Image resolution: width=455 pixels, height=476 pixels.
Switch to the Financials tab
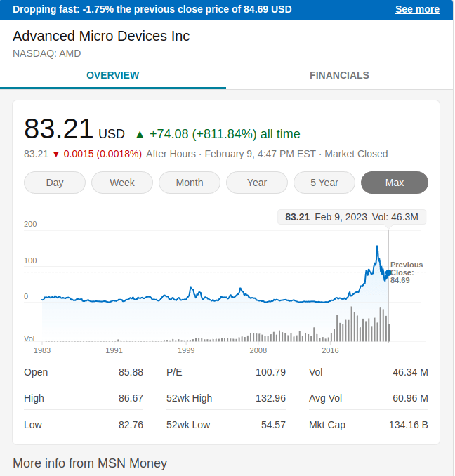(339, 75)
